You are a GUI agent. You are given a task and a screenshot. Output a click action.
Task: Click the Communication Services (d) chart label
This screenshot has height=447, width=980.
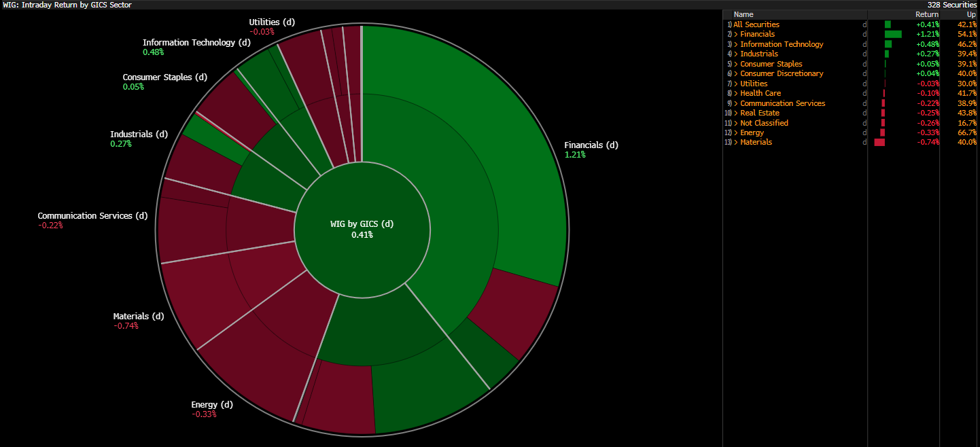coord(92,215)
